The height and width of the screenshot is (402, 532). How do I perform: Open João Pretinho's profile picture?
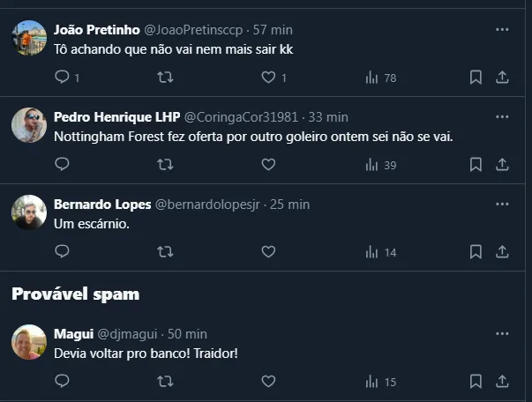[x=29, y=38]
